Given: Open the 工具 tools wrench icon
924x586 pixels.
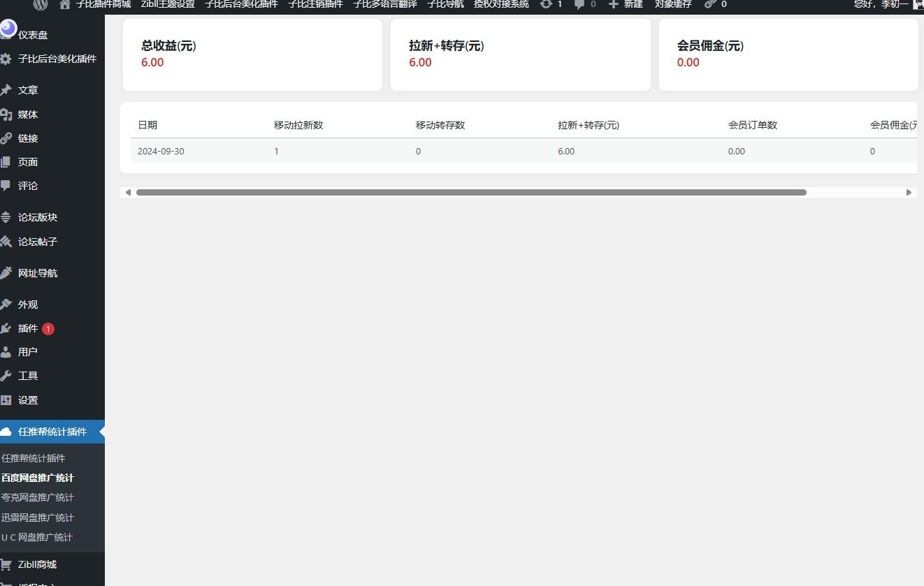Looking at the screenshot, I should pyautogui.click(x=6, y=376).
